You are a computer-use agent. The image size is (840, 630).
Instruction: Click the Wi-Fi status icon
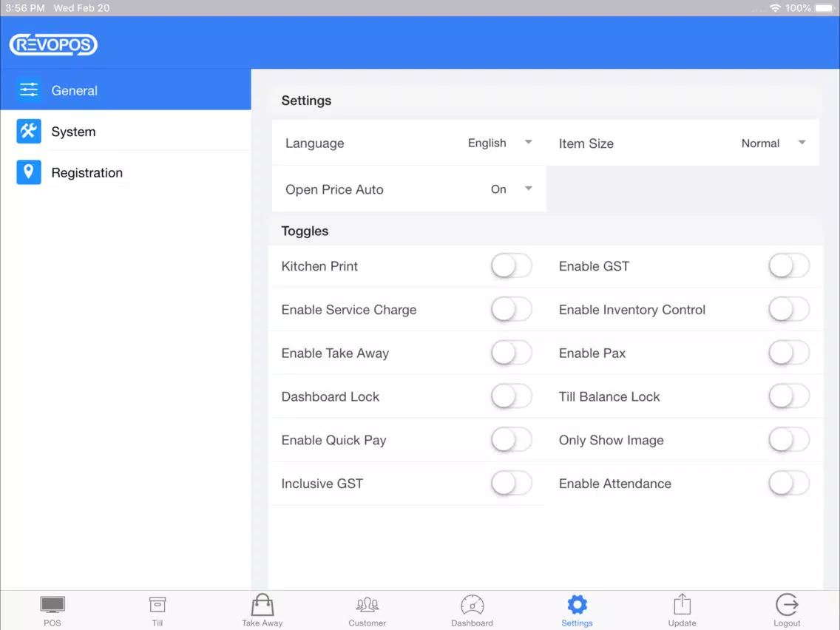(x=775, y=8)
